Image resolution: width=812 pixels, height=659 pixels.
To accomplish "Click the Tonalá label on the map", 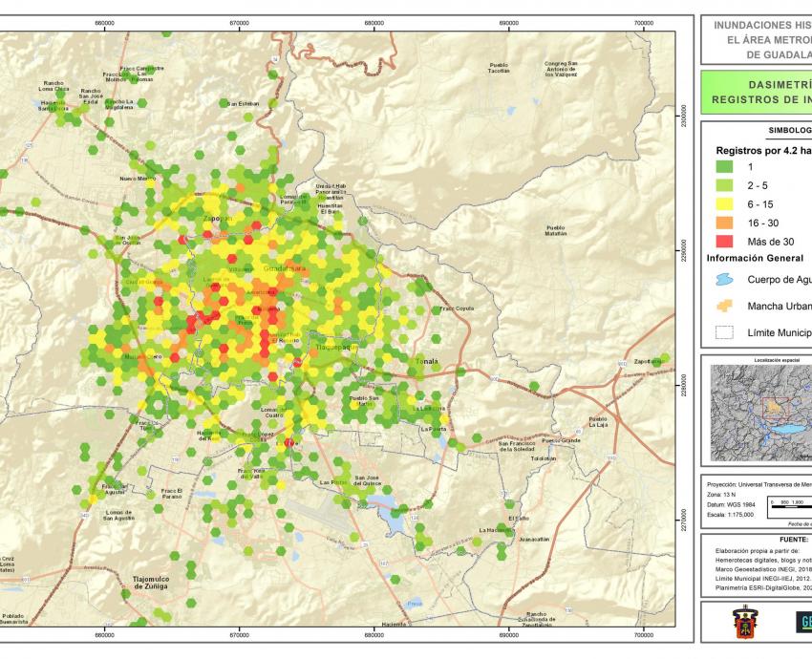I will (427, 361).
